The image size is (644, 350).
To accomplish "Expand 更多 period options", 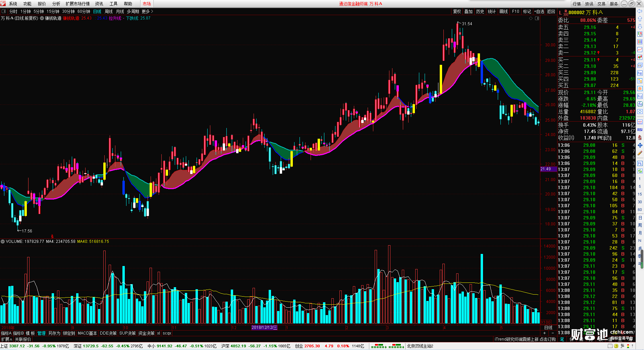I will 147,11.
